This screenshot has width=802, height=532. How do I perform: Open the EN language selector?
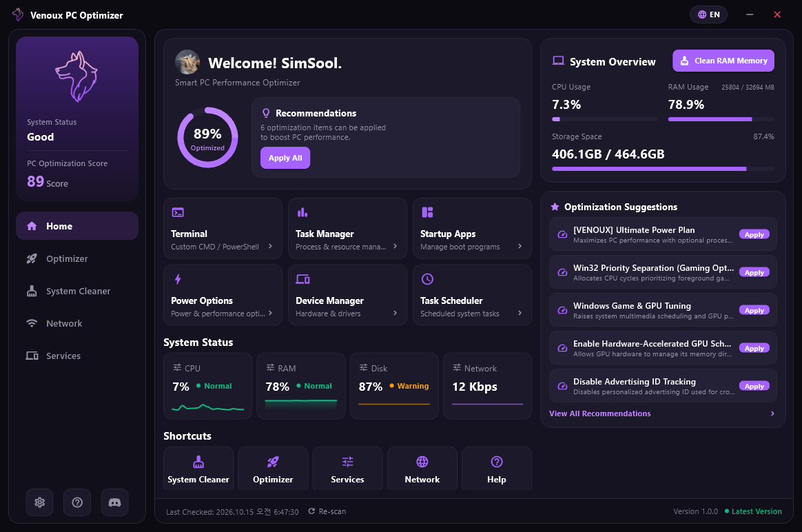pyautogui.click(x=708, y=14)
